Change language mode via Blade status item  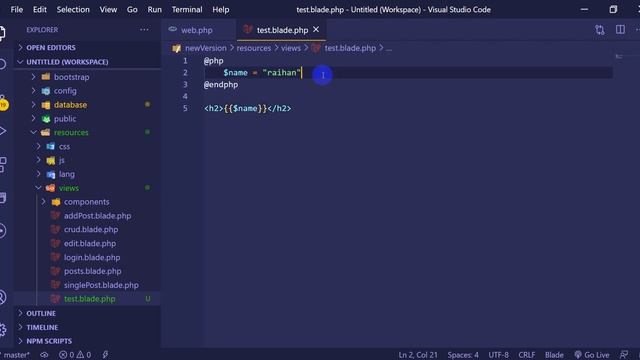click(554, 355)
